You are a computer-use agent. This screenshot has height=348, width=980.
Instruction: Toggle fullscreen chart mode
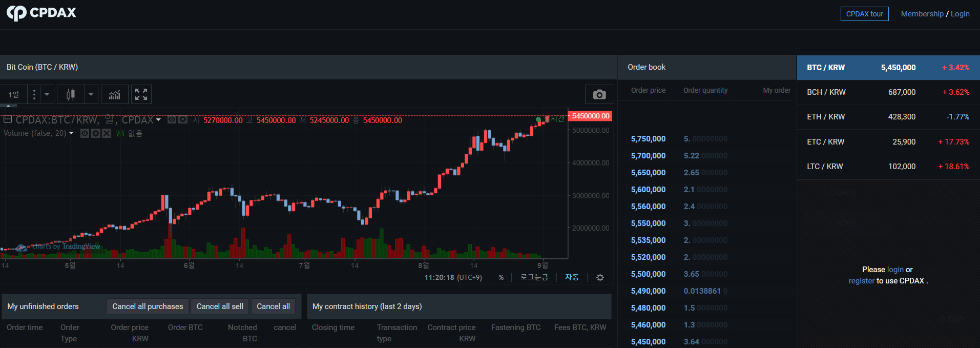click(141, 94)
